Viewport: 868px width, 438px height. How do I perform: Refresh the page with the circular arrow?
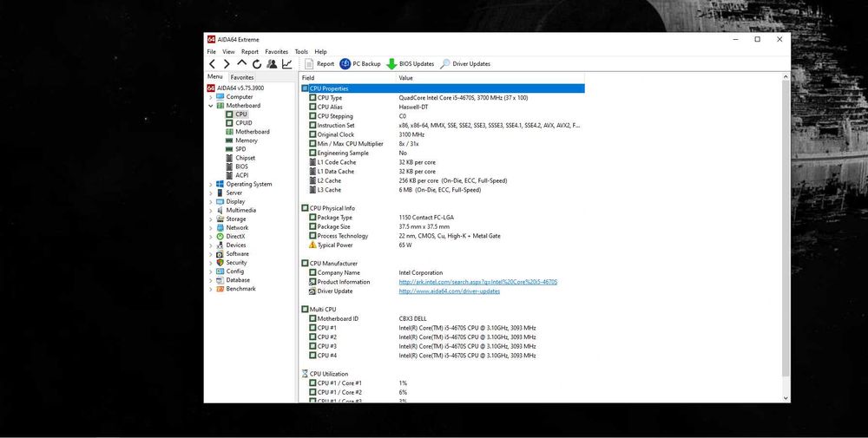click(x=257, y=64)
